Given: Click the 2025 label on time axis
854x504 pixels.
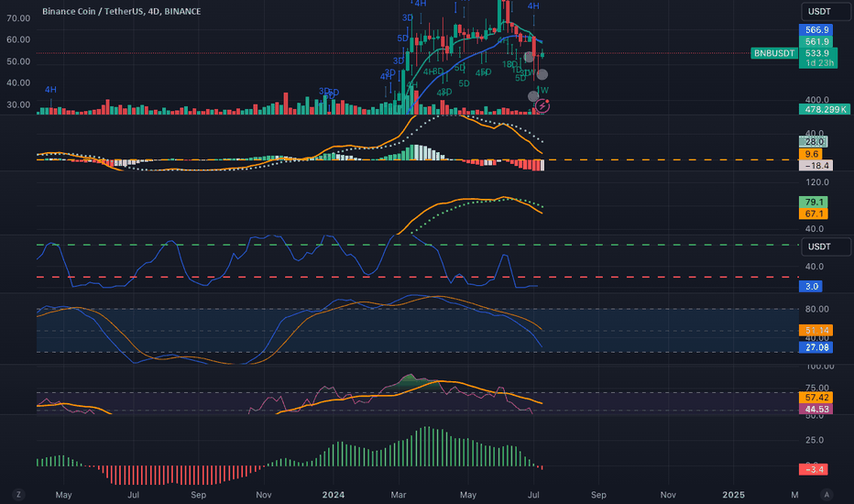Looking at the screenshot, I should (x=733, y=495).
